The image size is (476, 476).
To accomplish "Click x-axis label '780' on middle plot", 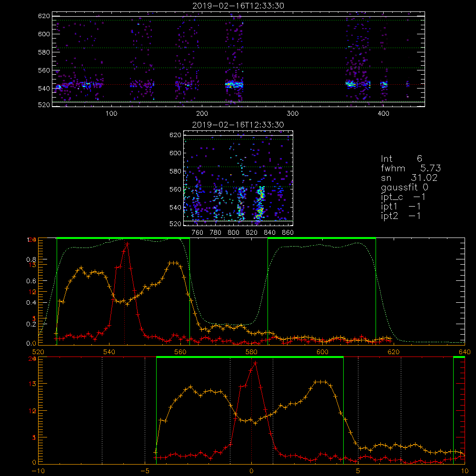I will pos(216,233).
